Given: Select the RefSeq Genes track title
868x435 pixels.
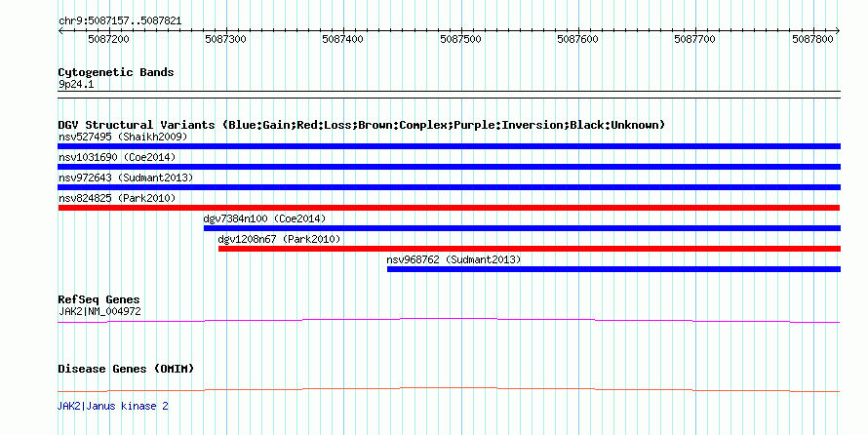Looking at the screenshot, I should click(x=99, y=299).
